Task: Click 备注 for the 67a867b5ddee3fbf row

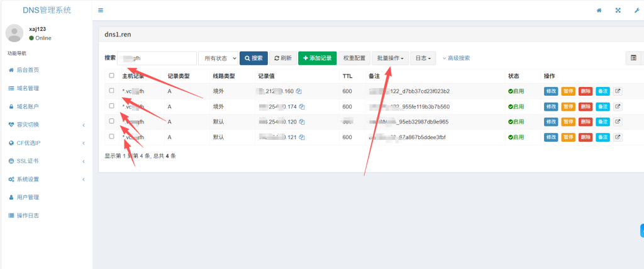Action: click(603, 137)
